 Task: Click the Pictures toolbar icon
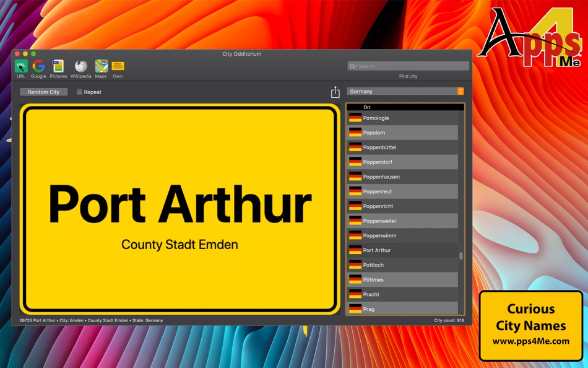coord(58,66)
